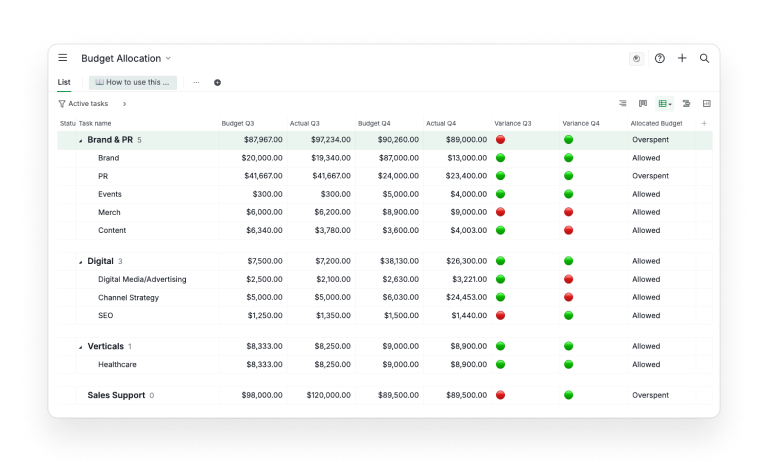The width and height of the screenshot is (768, 462).
Task: Click the Actual Q4 column header
Action: coord(441,123)
